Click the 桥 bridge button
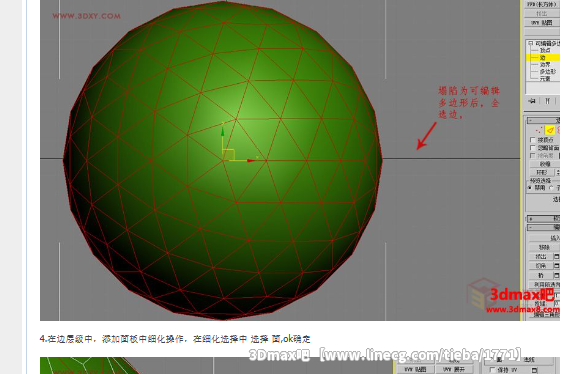561x374 pixels. [541, 275]
